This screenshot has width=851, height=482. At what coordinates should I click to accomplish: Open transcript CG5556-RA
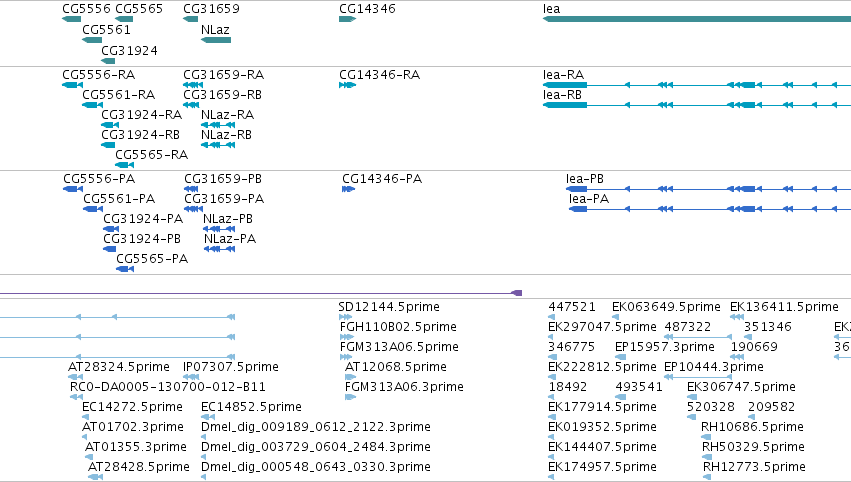click(99, 74)
